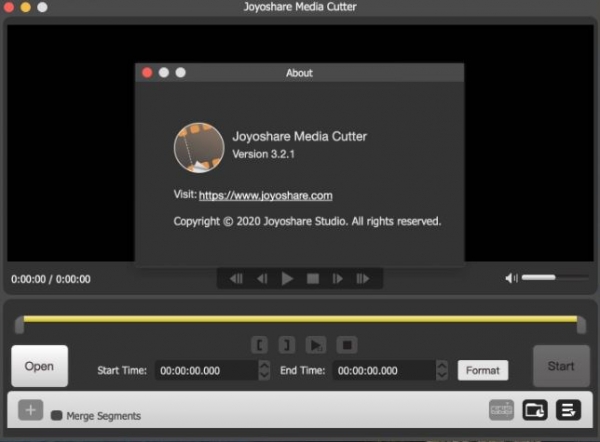Decrease the End Time stepper value
Viewport: 600px width, 442px height.
point(442,375)
